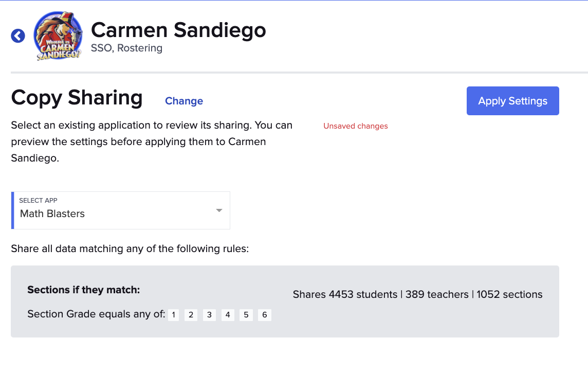Toggle grade 2 in the section rule
588x391 pixels.
coord(191,314)
